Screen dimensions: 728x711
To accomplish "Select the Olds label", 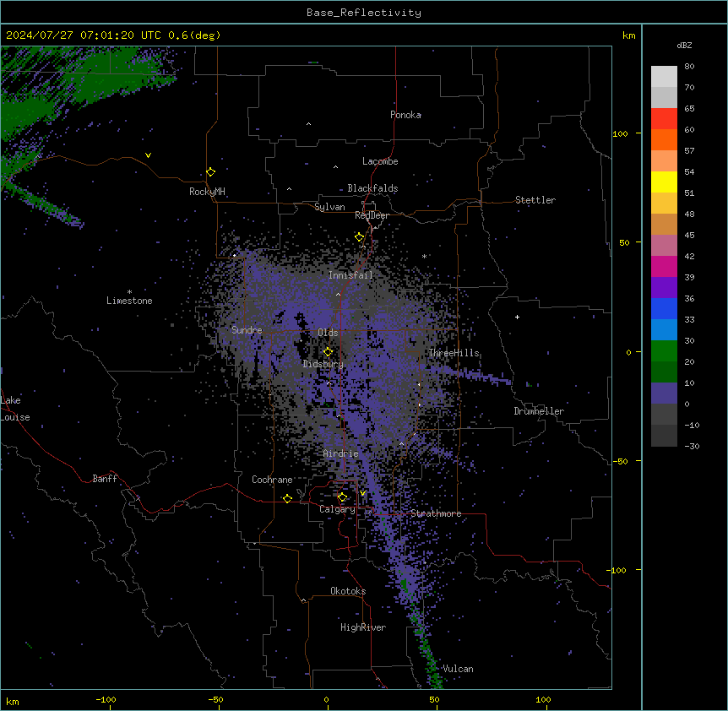I will click(x=328, y=333).
